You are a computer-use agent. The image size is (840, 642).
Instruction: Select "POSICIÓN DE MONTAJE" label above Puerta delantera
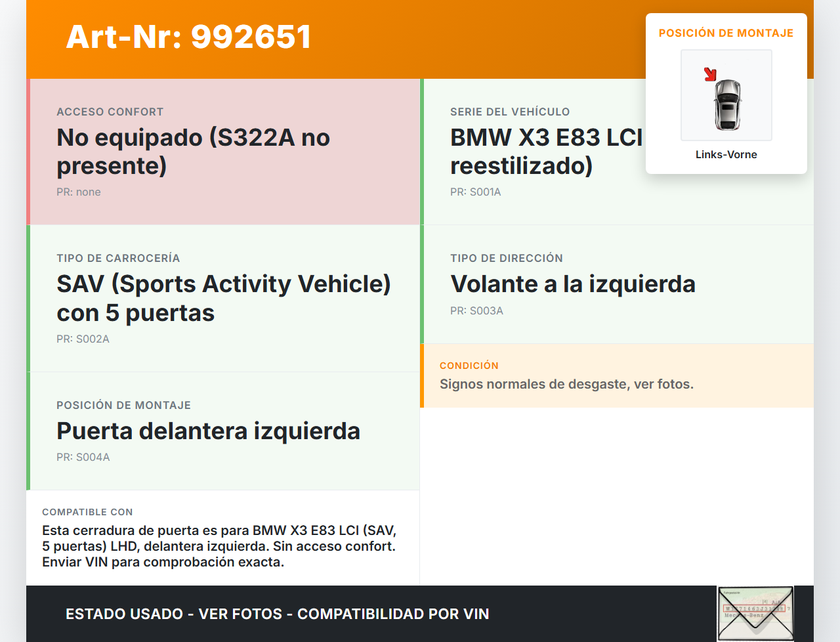123,405
